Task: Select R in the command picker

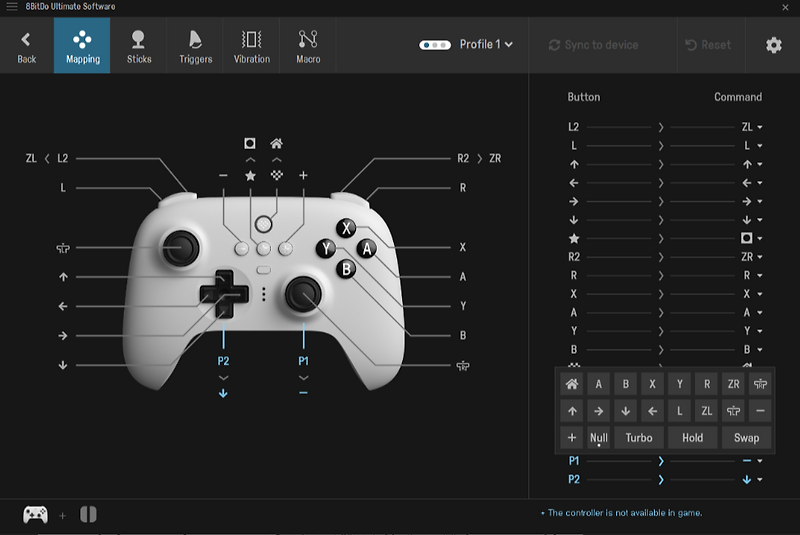Action: pos(707,384)
